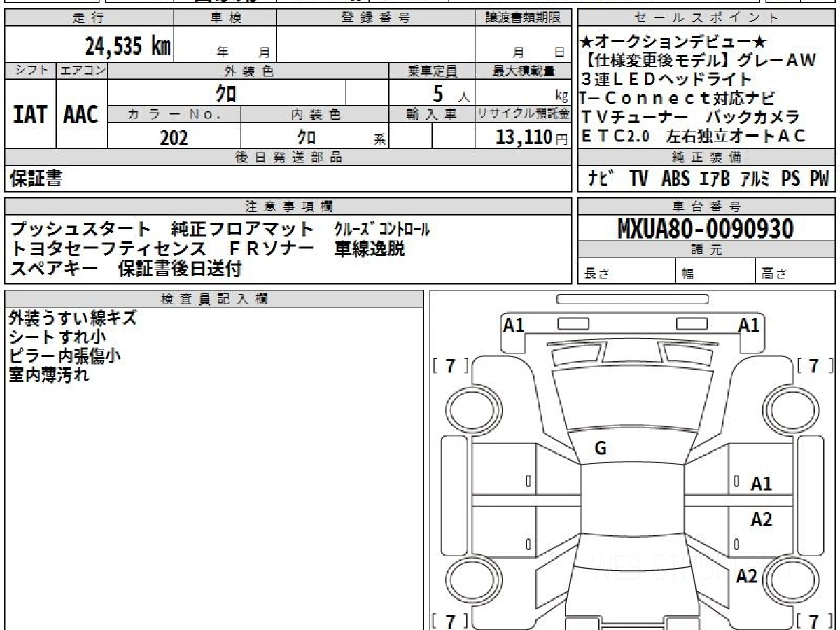
Task: Select the 高さ dimension field
Action: tap(796, 272)
